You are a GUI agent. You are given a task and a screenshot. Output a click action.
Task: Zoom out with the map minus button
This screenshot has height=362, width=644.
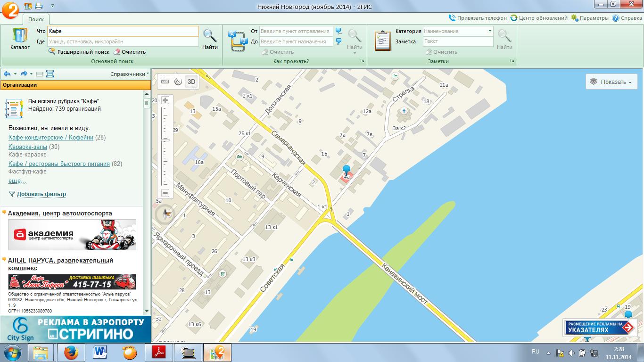pos(165,193)
